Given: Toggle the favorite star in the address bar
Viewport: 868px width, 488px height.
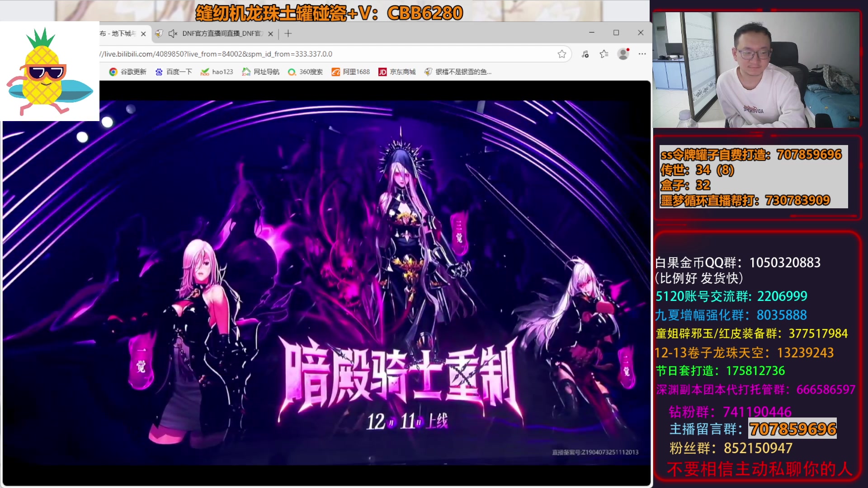Looking at the screenshot, I should pos(562,54).
